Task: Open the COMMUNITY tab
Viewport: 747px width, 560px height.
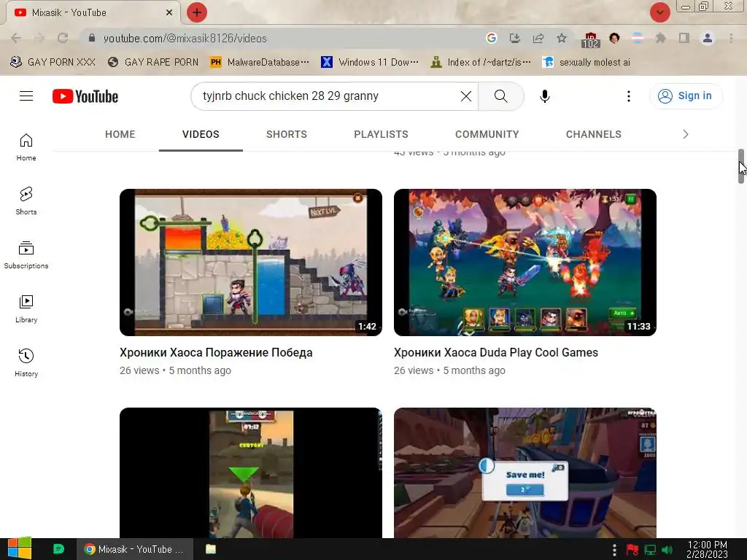Action: pyautogui.click(x=487, y=134)
